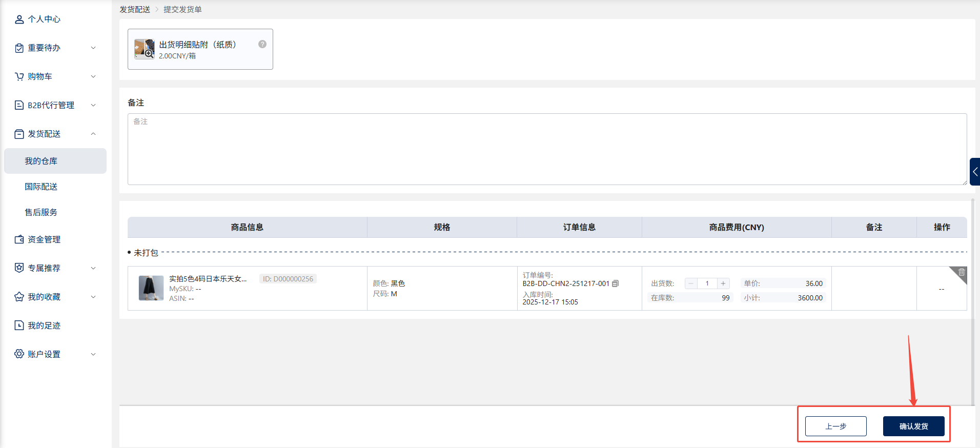
Task: Click the 发货配送 box icon
Action: coord(19,134)
